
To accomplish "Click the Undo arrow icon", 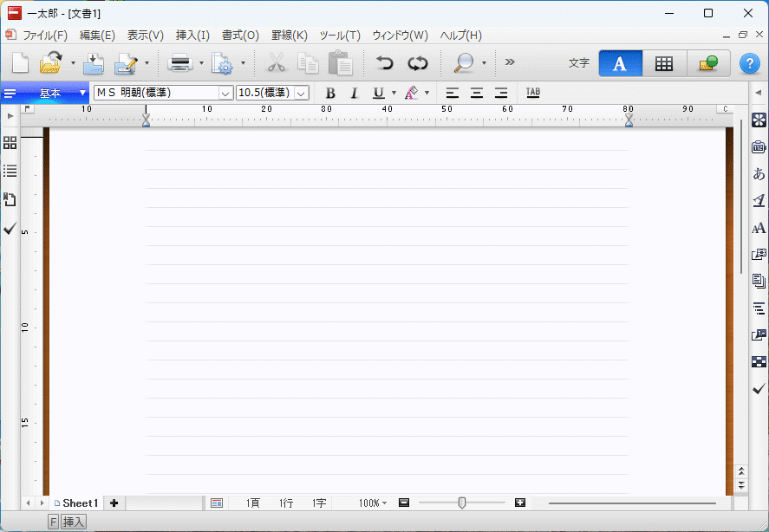I will (385, 63).
